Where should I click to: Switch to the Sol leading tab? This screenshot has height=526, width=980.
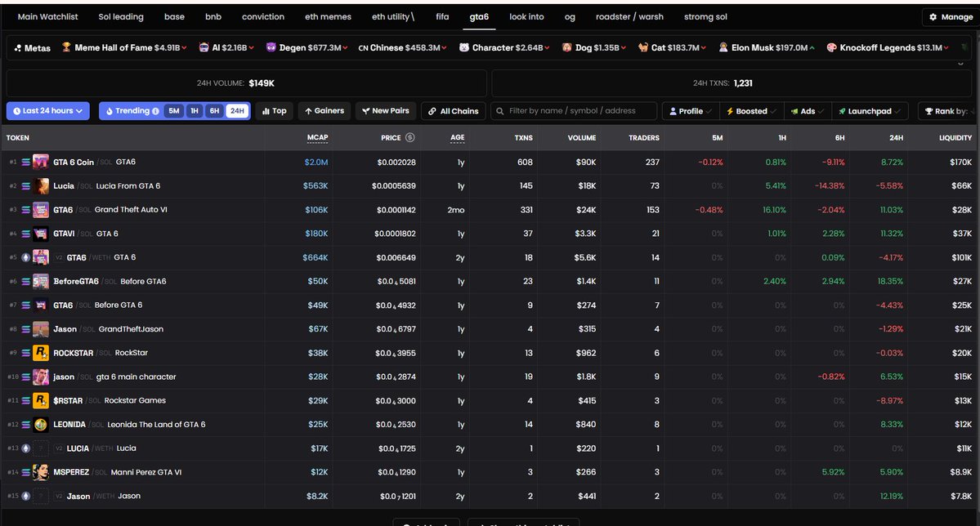pos(121,17)
